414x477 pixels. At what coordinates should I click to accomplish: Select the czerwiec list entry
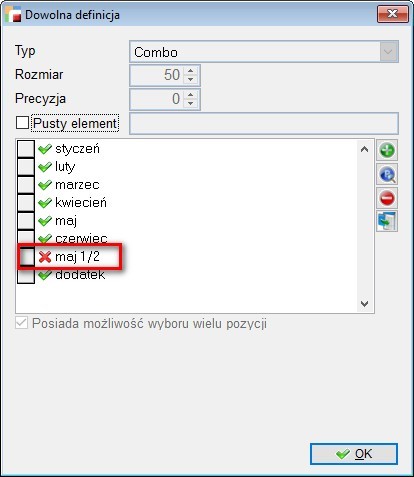click(81, 239)
